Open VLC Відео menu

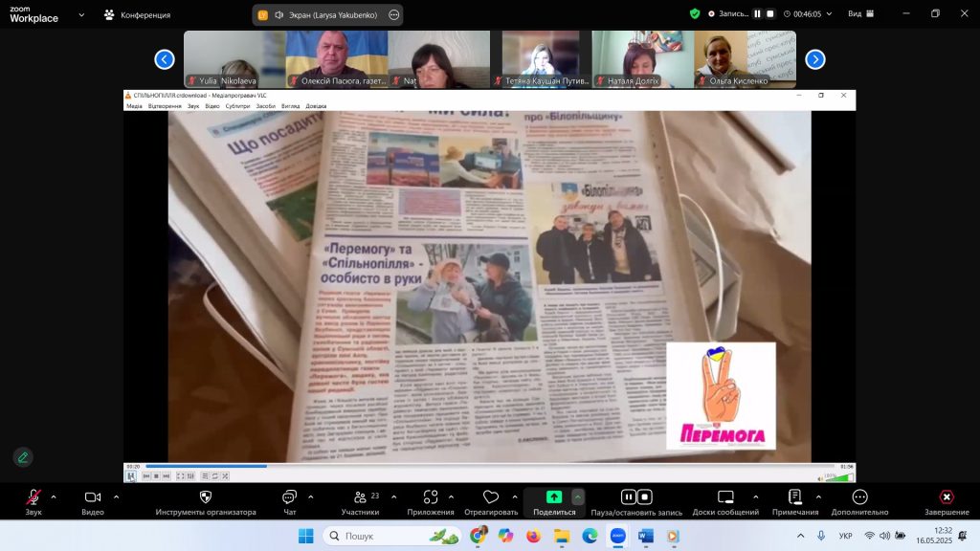(212, 106)
